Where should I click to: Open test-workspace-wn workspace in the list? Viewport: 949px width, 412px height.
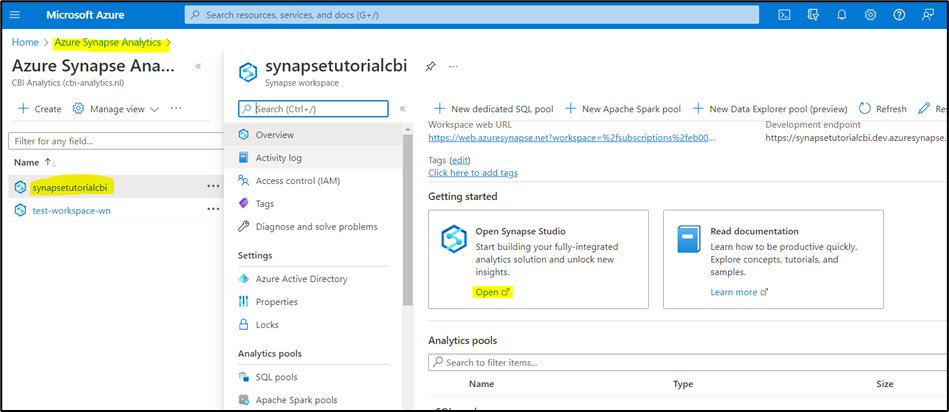point(71,210)
